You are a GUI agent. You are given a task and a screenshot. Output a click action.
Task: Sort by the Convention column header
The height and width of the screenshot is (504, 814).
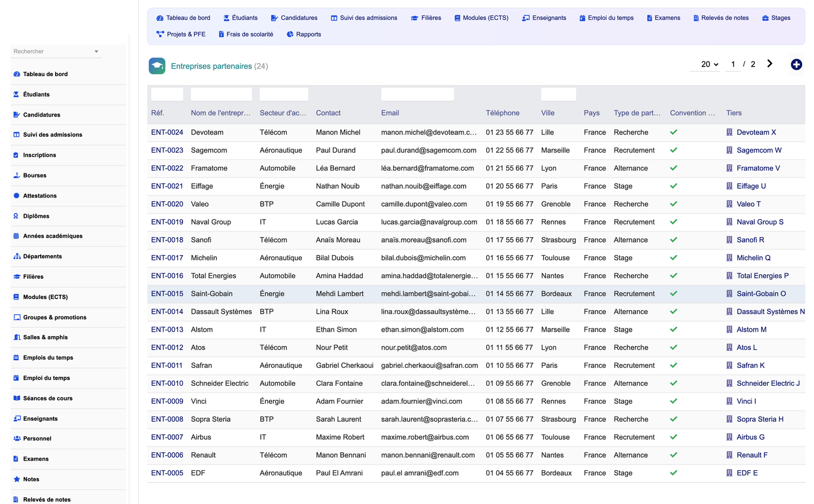point(692,113)
